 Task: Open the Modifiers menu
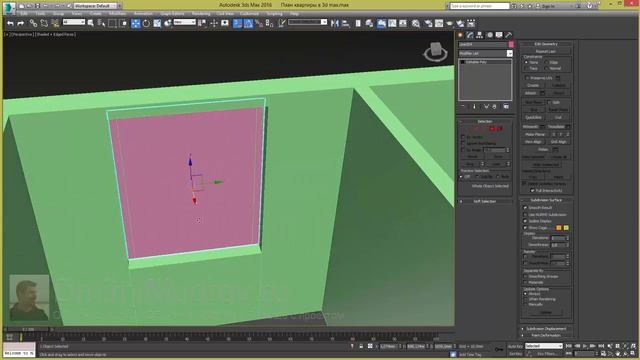click(117, 14)
